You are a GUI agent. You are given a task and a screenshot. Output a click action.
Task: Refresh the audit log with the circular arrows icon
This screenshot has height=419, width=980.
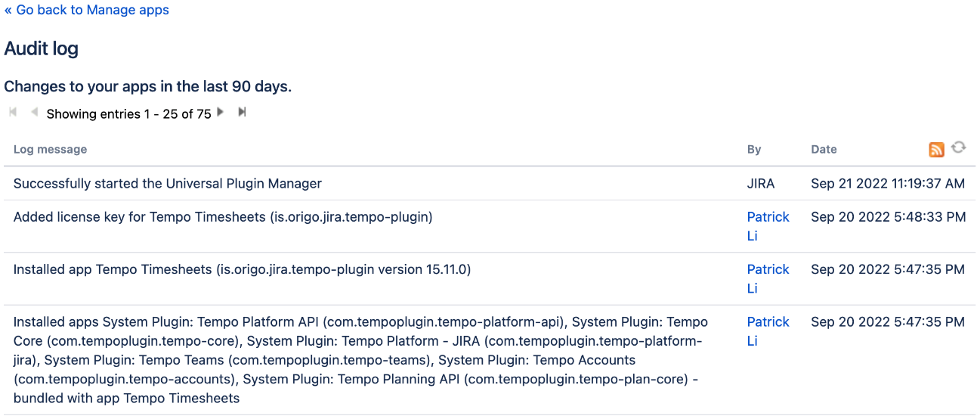958,147
